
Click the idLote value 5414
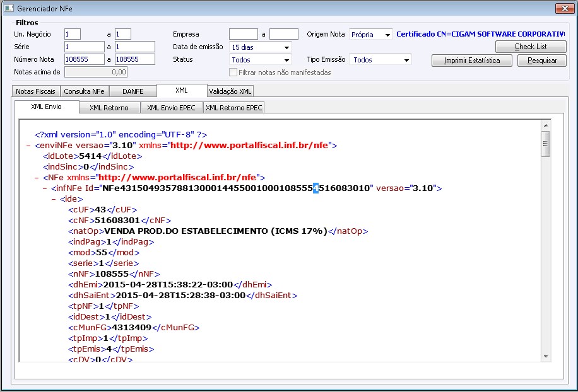[90, 156]
